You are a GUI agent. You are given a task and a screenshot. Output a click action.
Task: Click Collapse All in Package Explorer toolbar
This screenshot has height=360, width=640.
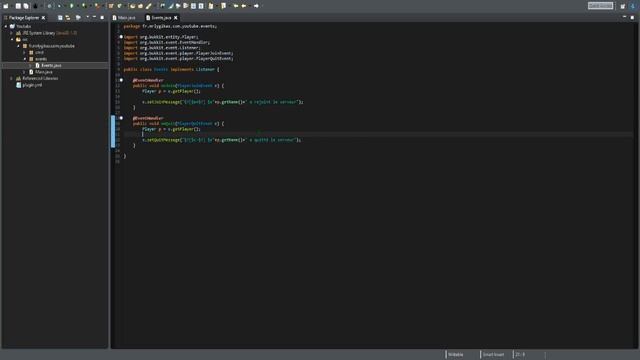(60, 18)
